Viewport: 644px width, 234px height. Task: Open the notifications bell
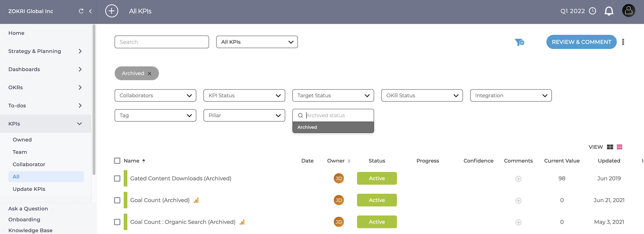click(609, 11)
